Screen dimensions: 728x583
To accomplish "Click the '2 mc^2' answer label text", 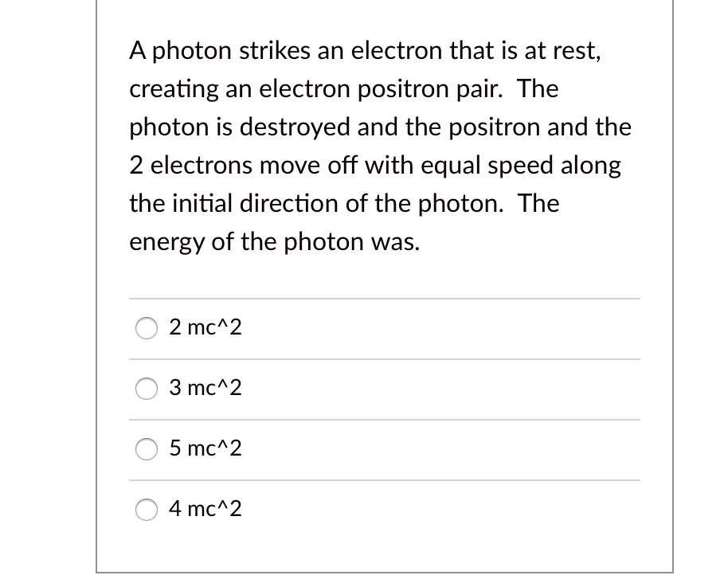I will (205, 327).
